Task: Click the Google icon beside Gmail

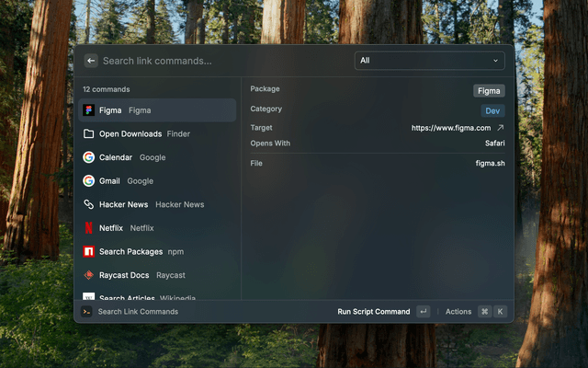Action: point(88,181)
